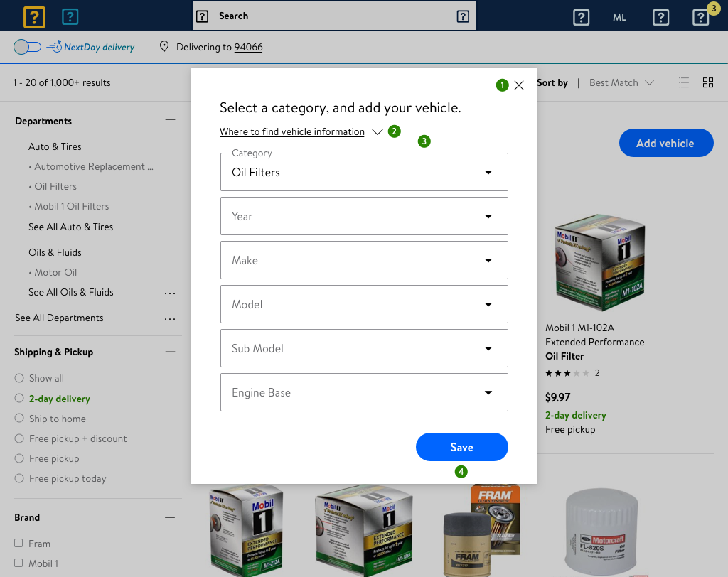This screenshot has height=577, width=728.
Task: Open the Sub Model dropdown
Action: click(364, 348)
